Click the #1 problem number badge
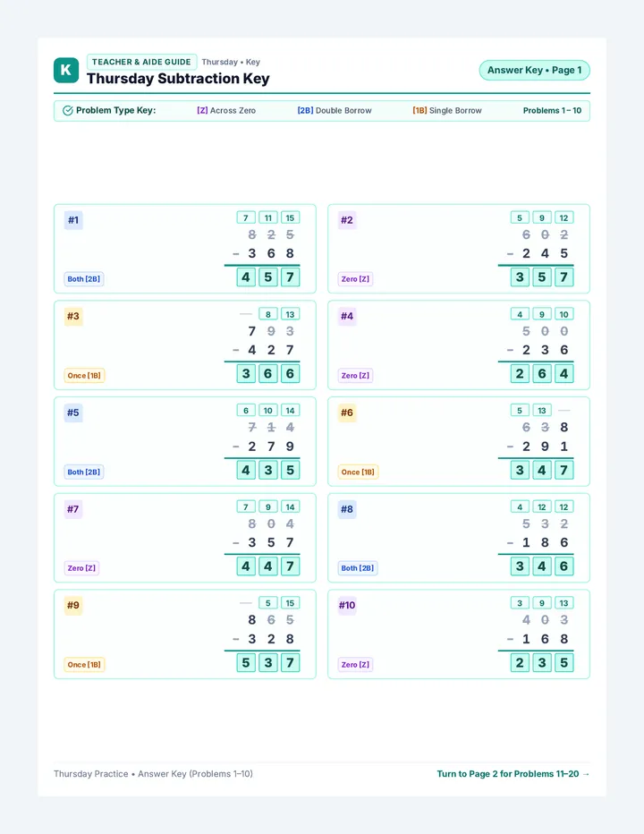 73,220
